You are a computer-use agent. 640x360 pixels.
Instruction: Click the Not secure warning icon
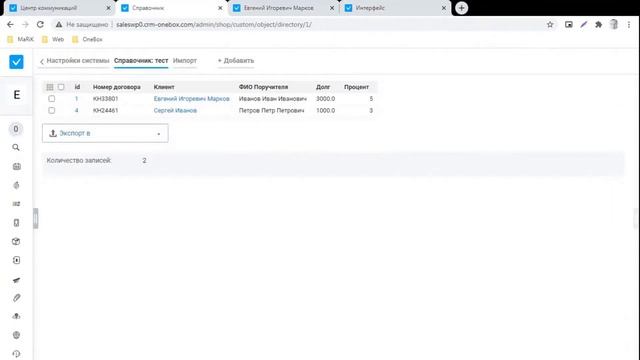coord(59,24)
